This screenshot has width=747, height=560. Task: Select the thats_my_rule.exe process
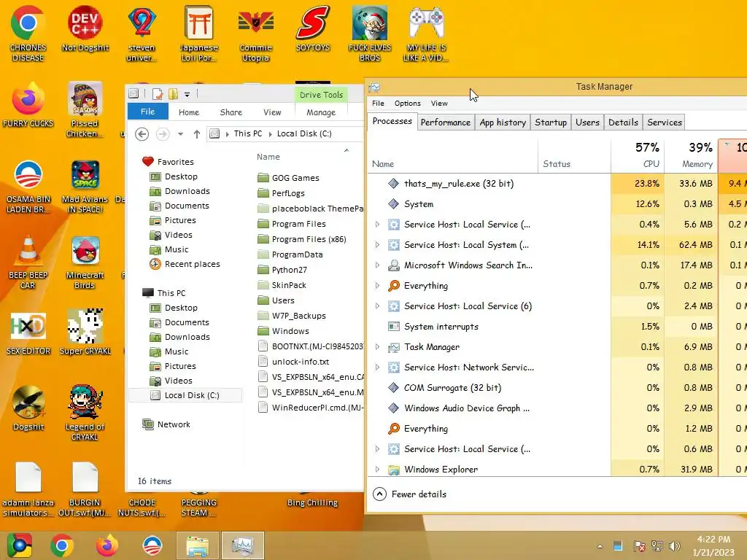[557, 184]
